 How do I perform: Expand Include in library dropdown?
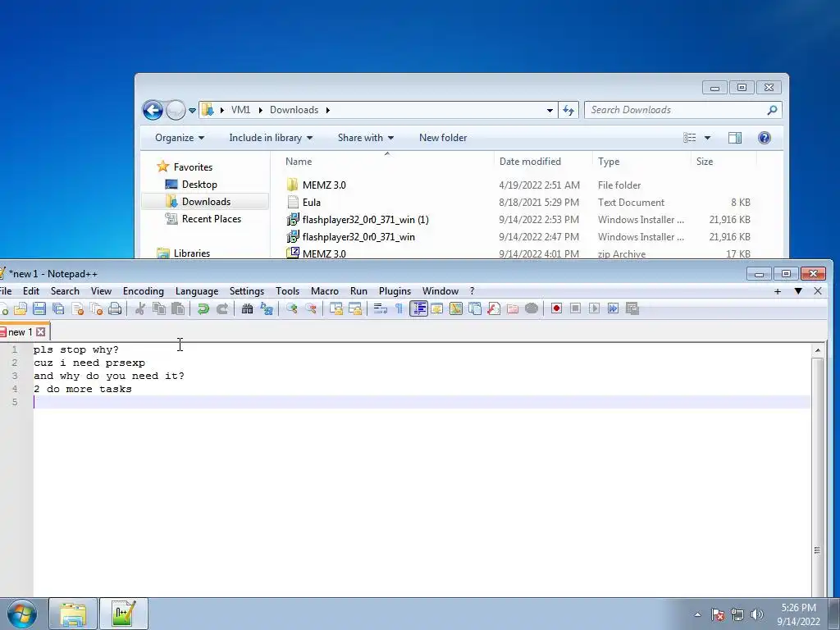click(x=271, y=138)
